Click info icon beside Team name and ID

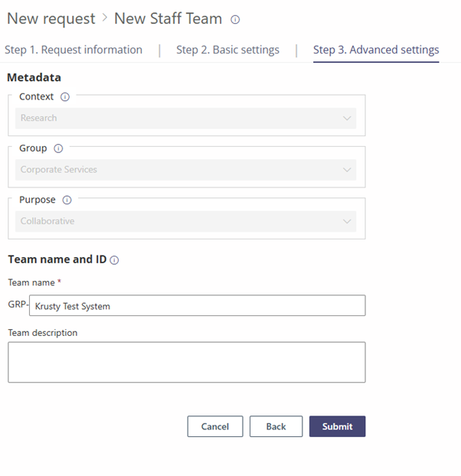[x=114, y=260]
